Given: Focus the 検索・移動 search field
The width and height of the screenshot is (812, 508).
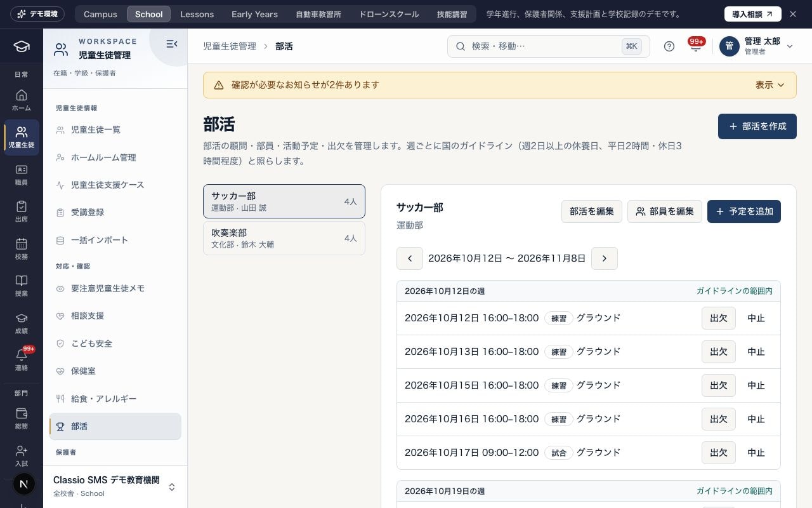Looking at the screenshot, I should [x=549, y=46].
